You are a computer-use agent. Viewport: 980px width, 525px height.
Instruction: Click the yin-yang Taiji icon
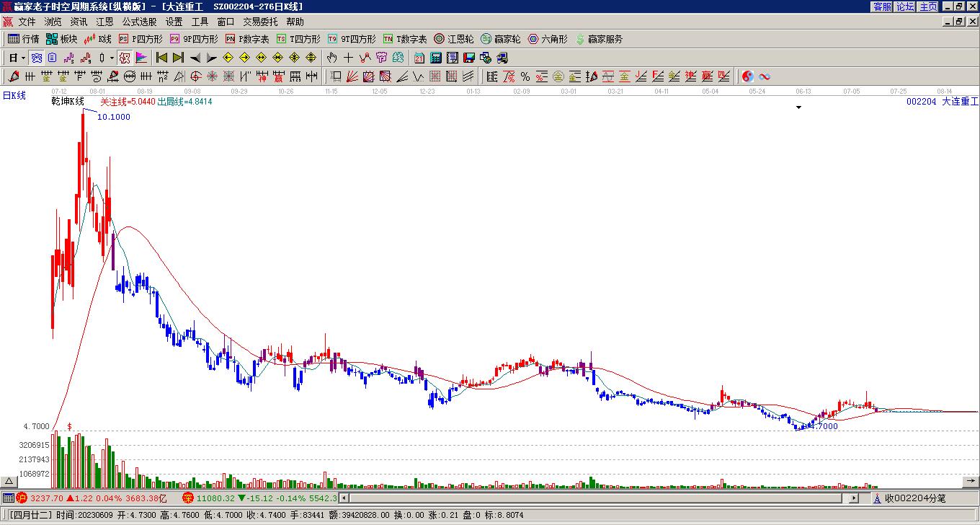(747, 76)
